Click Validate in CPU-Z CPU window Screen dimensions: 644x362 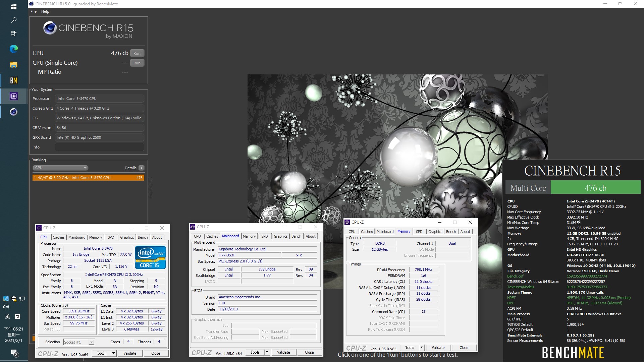coord(130,353)
